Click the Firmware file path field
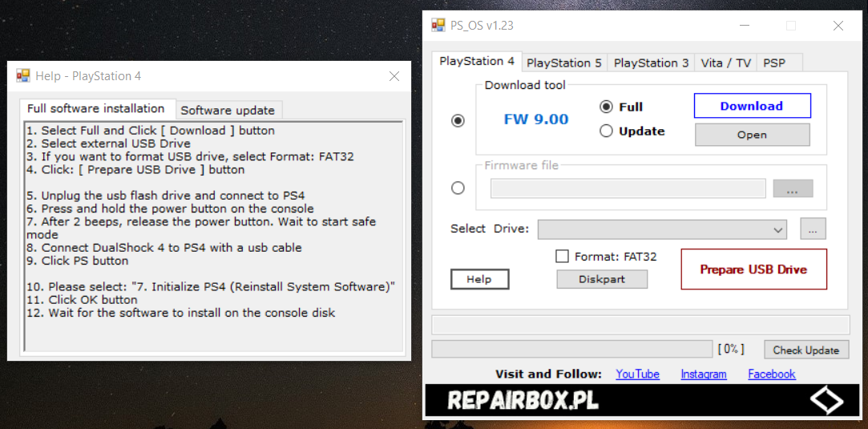868x429 pixels. point(628,189)
